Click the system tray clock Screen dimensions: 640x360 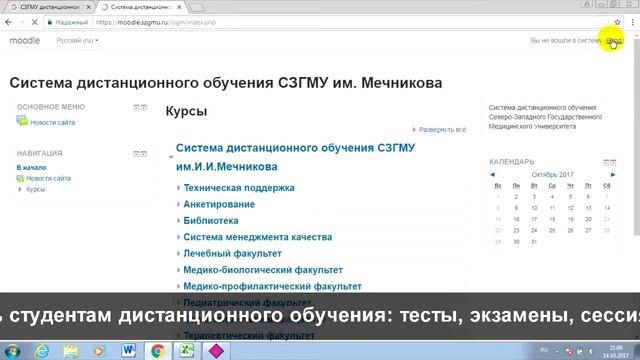pos(616,351)
